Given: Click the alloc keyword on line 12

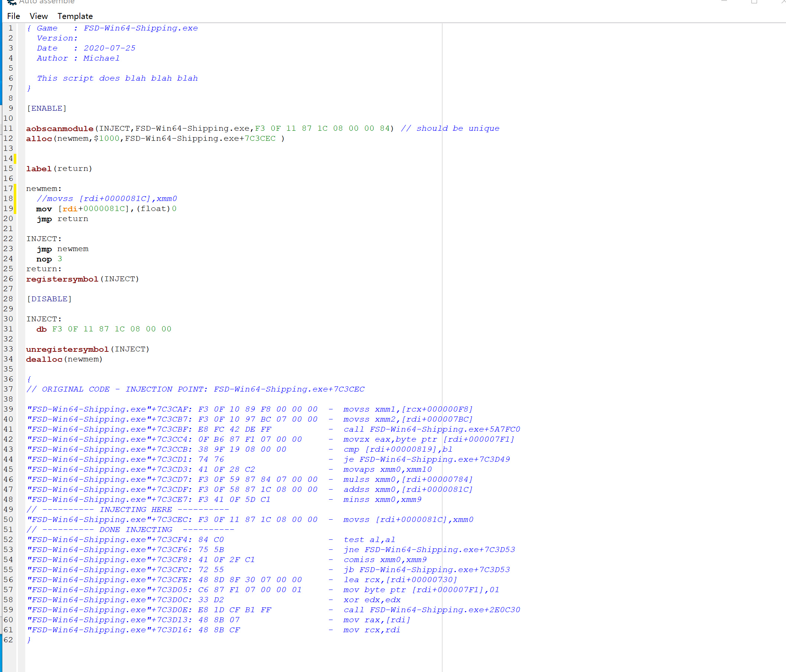Looking at the screenshot, I should click(39, 139).
